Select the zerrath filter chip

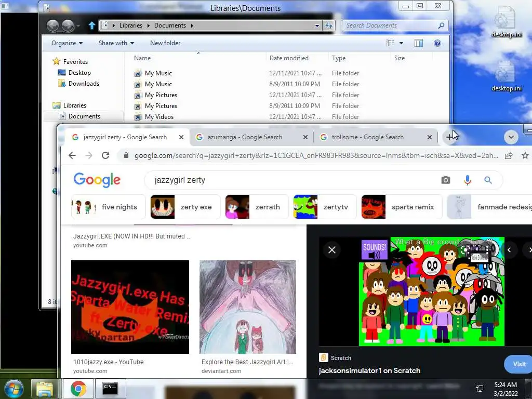[x=257, y=207]
